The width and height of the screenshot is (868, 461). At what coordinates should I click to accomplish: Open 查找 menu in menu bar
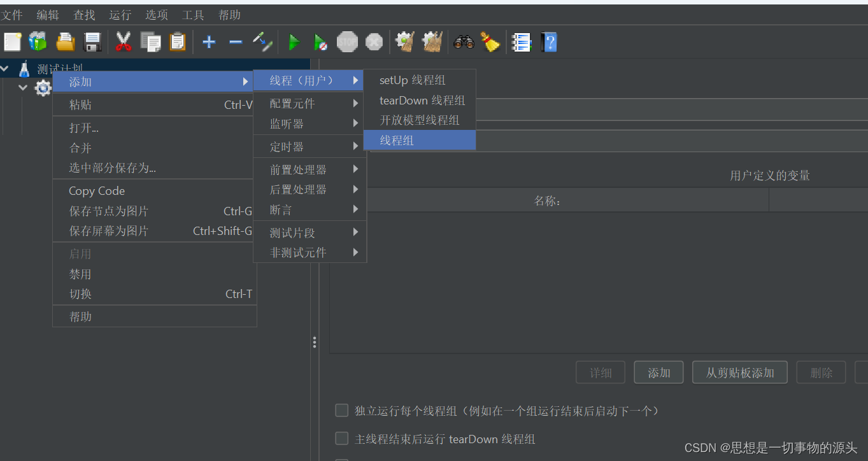[84, 15]
